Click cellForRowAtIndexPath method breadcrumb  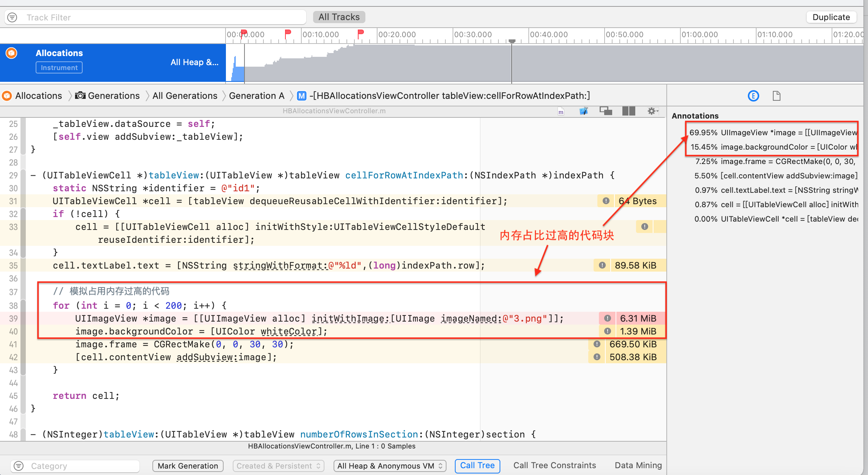[450, 96]
